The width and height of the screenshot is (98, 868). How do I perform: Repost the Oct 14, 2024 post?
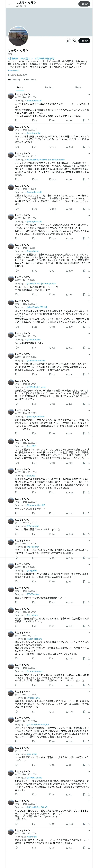point(33,180)
